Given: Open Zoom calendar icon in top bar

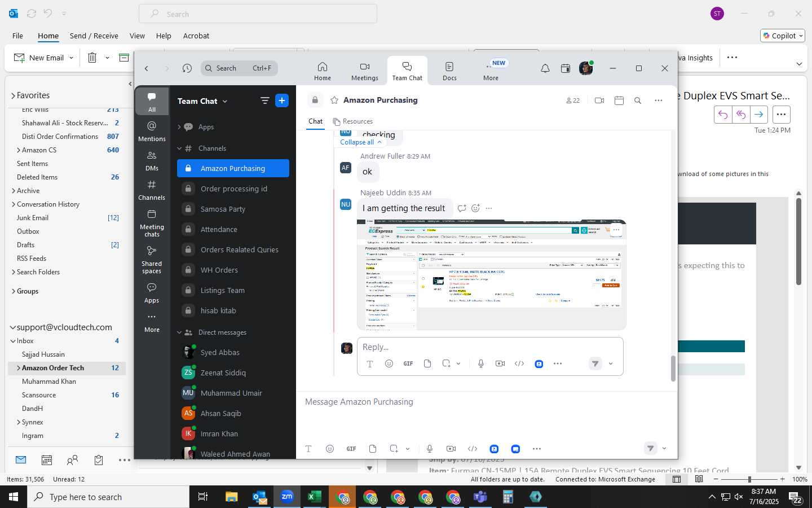Looking at the screenshot, I should (565, 68).
